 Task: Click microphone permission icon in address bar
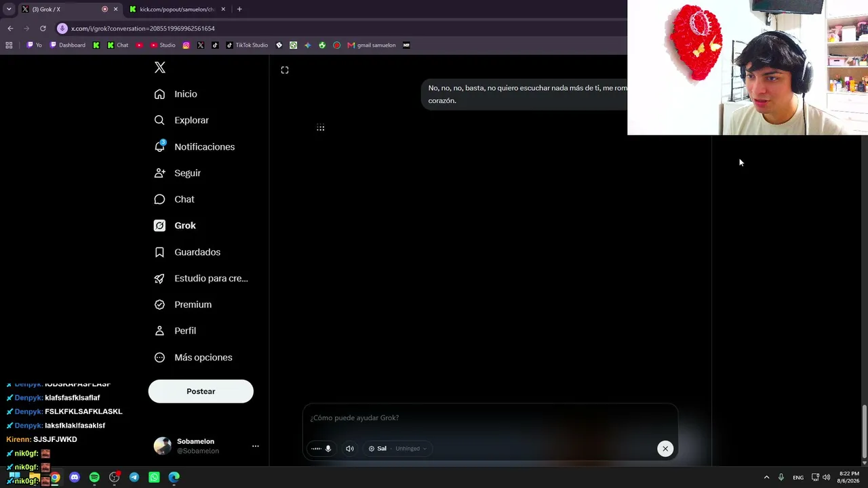62,28
